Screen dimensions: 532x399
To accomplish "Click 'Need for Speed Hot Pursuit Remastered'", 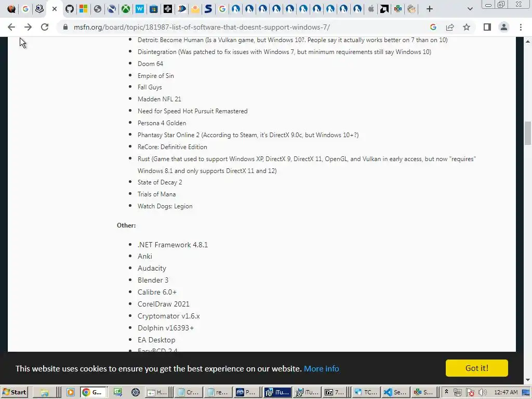I will pyautogui.click(x=192, y=111).
